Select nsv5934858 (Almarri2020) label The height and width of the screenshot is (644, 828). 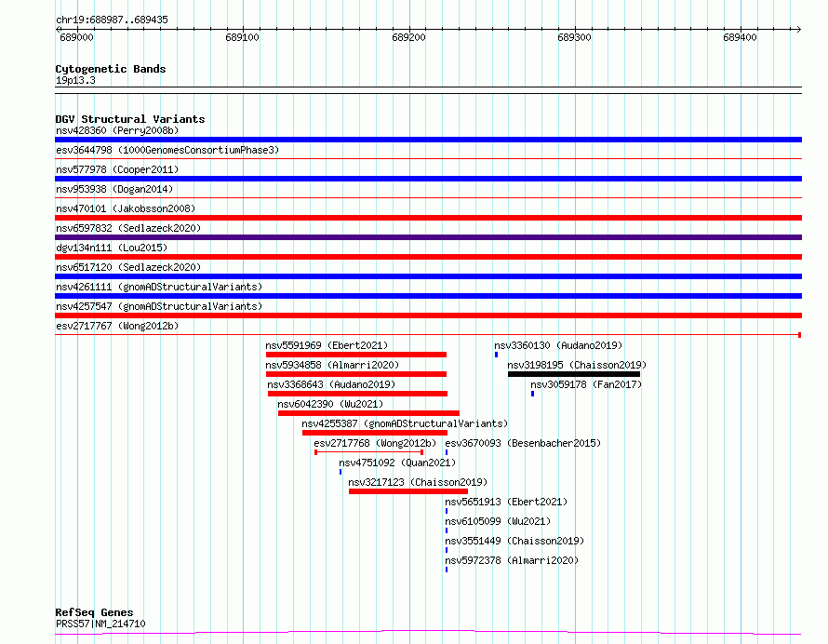pos(332,365)
